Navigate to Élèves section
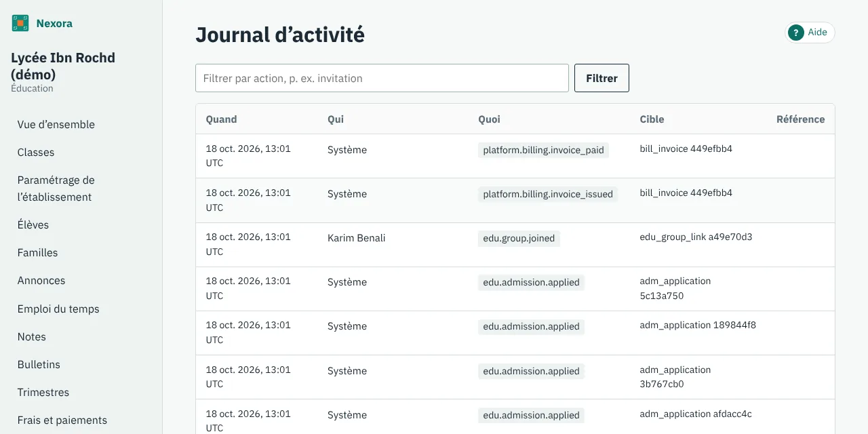This screenshot has height=434, width=868. tap(33, 225)
